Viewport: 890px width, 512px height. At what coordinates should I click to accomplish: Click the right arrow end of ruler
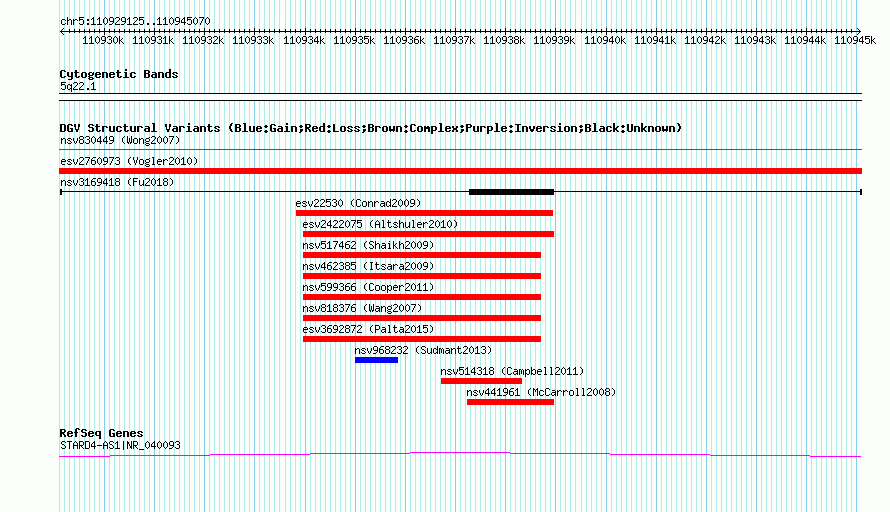click(858, 31)
